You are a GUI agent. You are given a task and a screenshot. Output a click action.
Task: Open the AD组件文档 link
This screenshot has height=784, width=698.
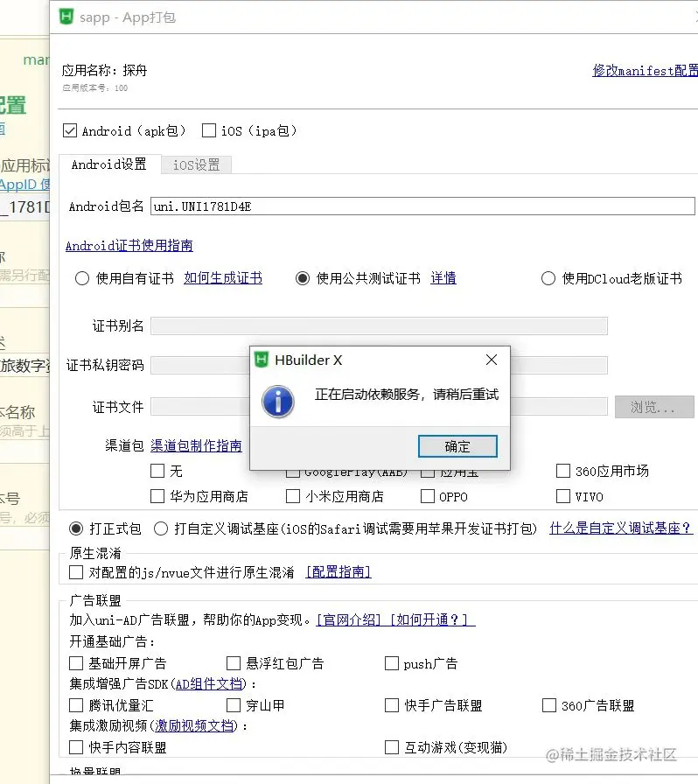tap(209, 684)
